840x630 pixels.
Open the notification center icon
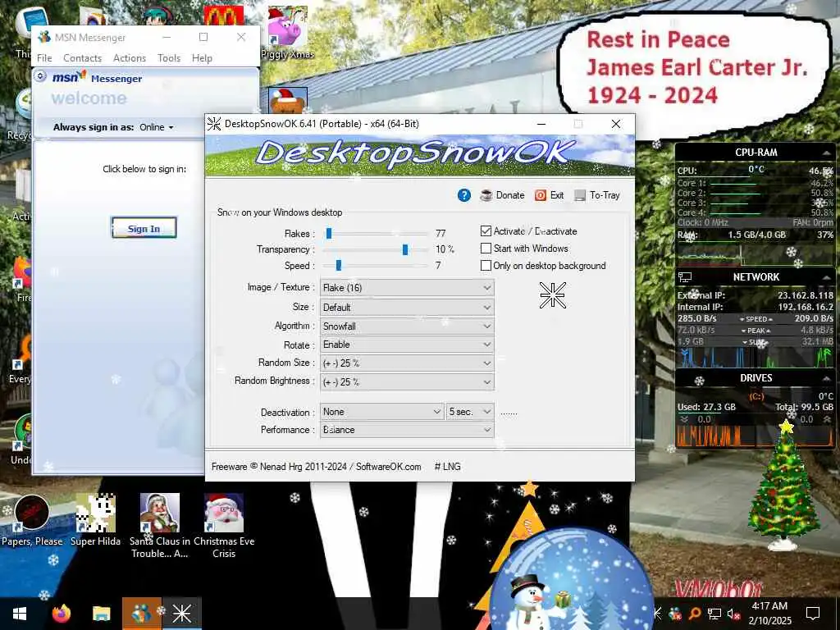click(813, 614)
